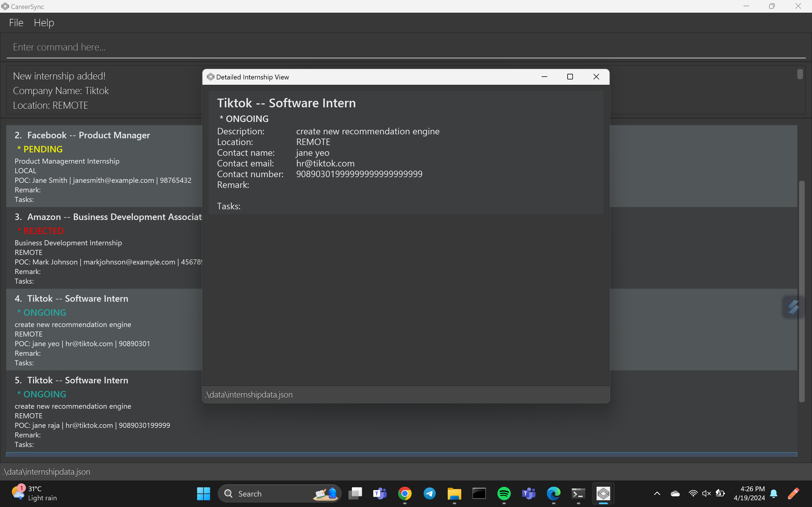Open the Help menu
Screen dimensions: 812x507
[x=44, y=23]
